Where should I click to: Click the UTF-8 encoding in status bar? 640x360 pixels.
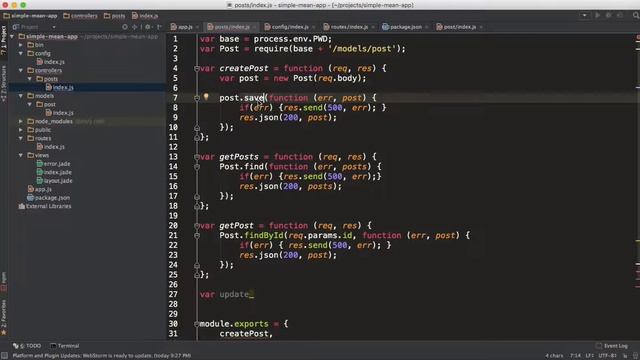point(607,356)
